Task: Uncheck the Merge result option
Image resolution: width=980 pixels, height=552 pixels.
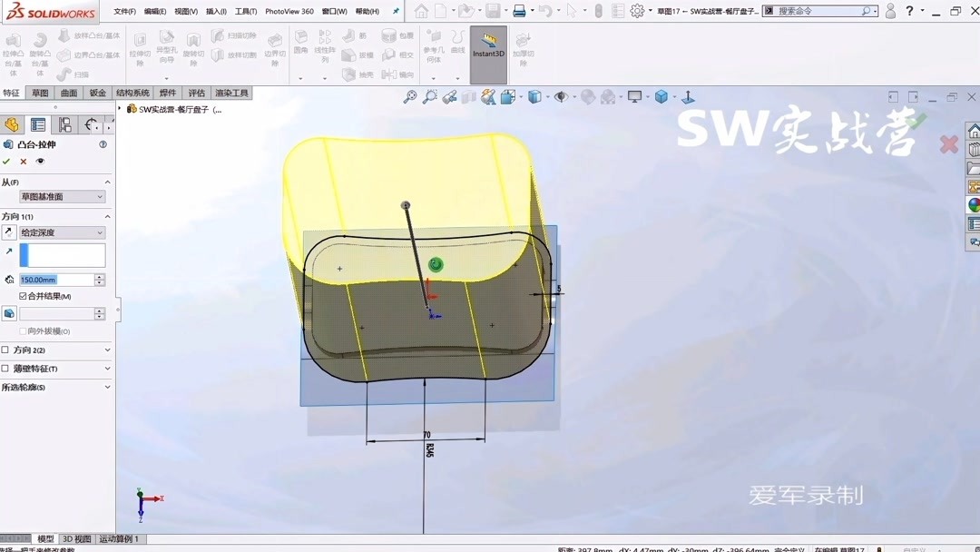Action: (23, 296)
